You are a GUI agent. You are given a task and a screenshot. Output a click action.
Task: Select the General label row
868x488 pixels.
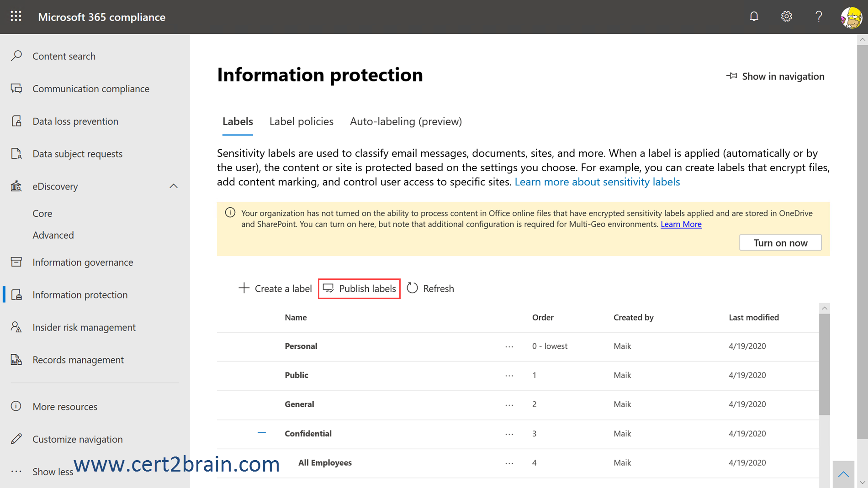tap(518, 404)
